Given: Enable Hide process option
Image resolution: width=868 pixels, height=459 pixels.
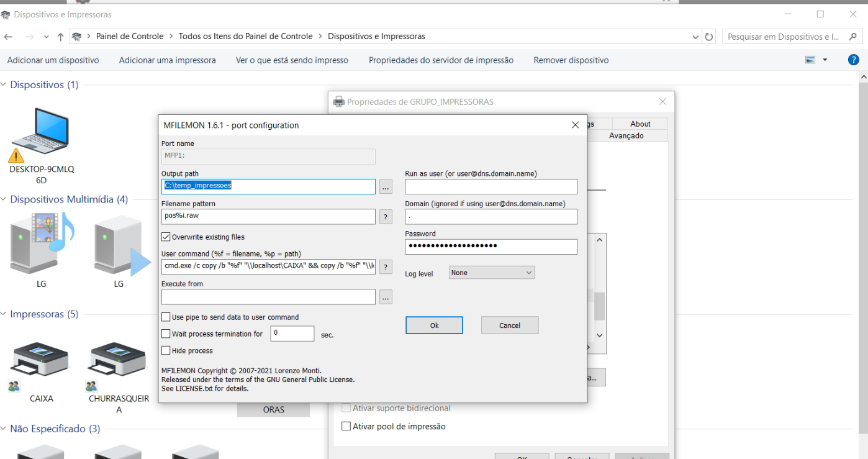Looking at the screenshot, I should [x=166, y=350].
